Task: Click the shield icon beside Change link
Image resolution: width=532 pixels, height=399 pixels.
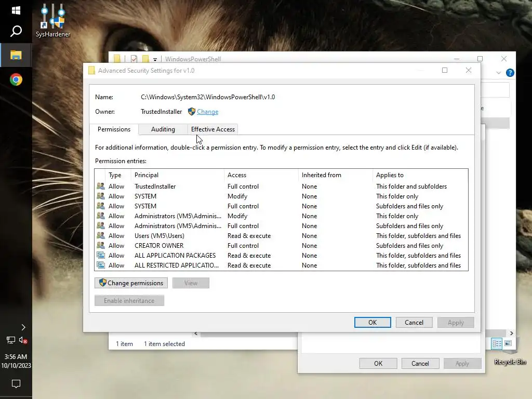Action: click(x=192, y=111)
